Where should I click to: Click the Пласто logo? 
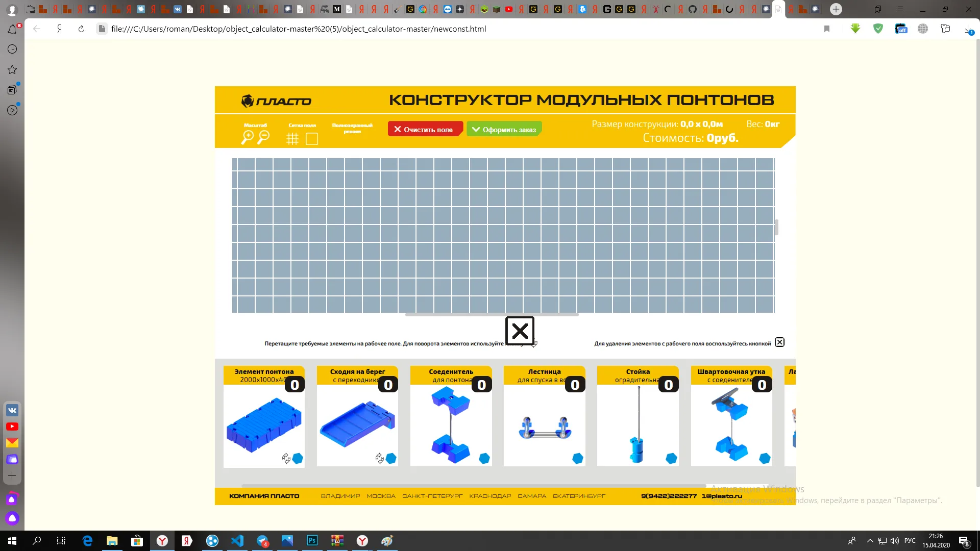click(276, 101)
